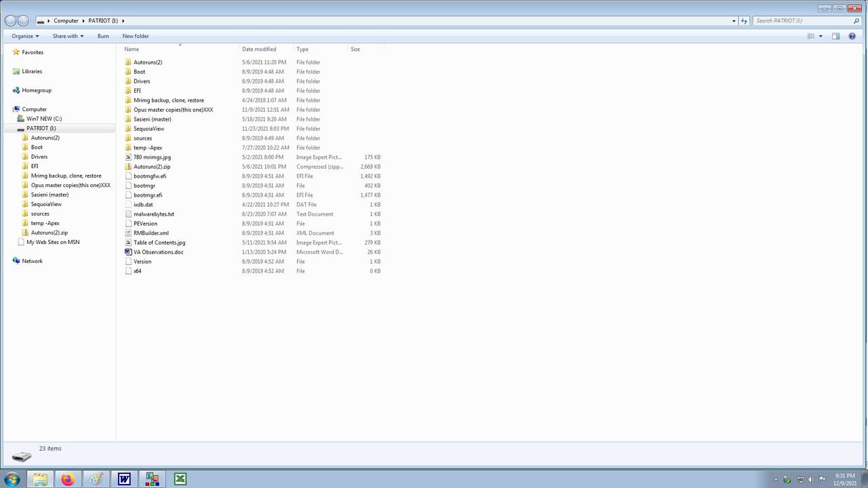The height and width of the screenshot is (488, 868).
Task: Select SequoiaView folder in navigation tree
Action: pos(46,204)
